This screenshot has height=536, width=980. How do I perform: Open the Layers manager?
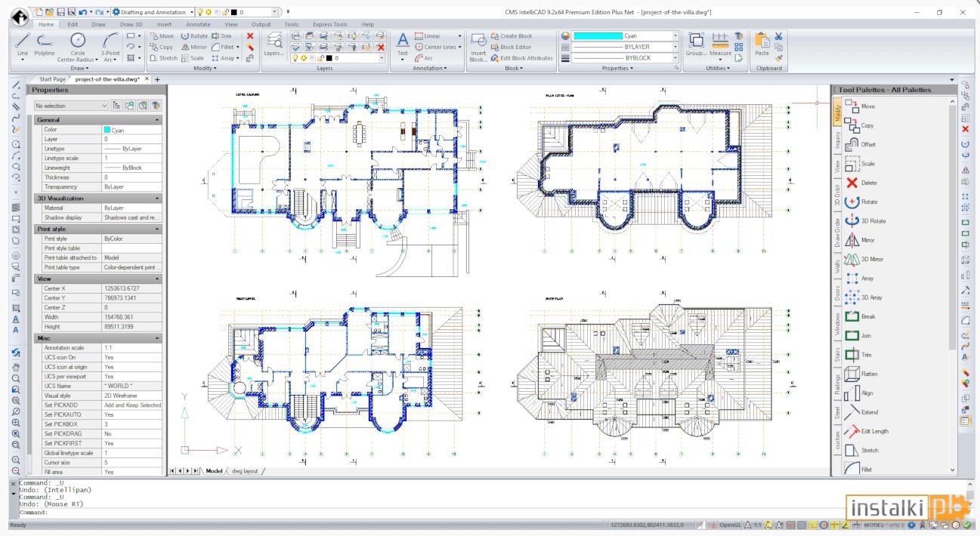(274, 44)
